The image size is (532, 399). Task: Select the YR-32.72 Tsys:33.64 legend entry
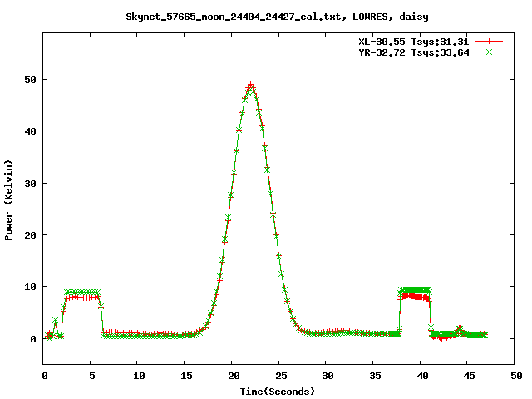414,52
